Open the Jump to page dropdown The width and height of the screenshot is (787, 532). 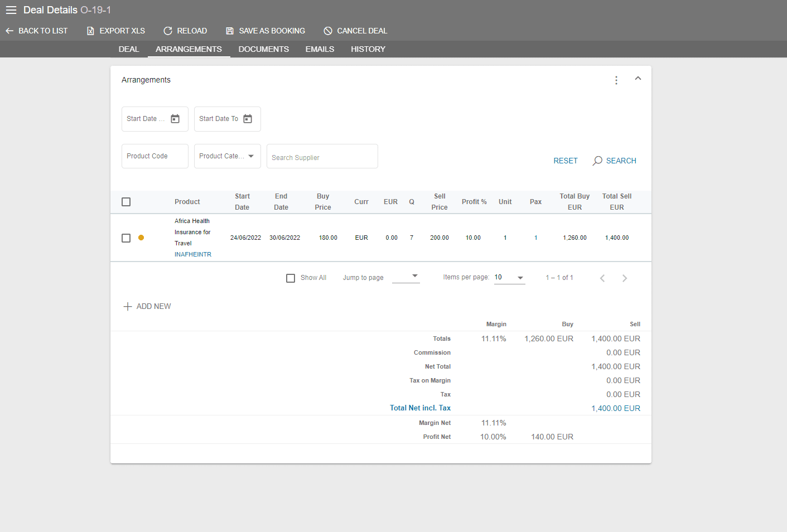click(406, 277)
